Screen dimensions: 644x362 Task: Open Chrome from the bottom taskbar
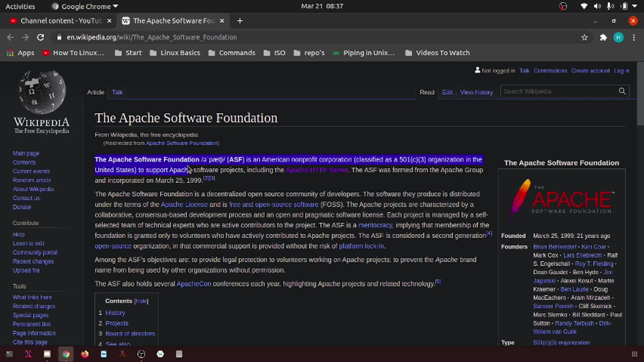click(66, 354)
